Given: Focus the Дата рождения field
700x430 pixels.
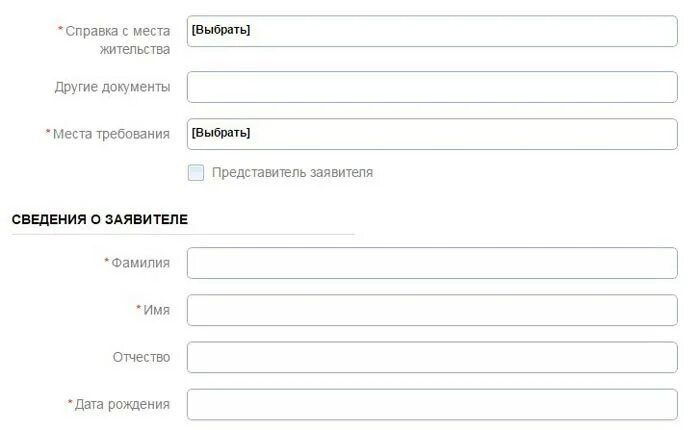Looking at the screenshot, I should [432, 404].
